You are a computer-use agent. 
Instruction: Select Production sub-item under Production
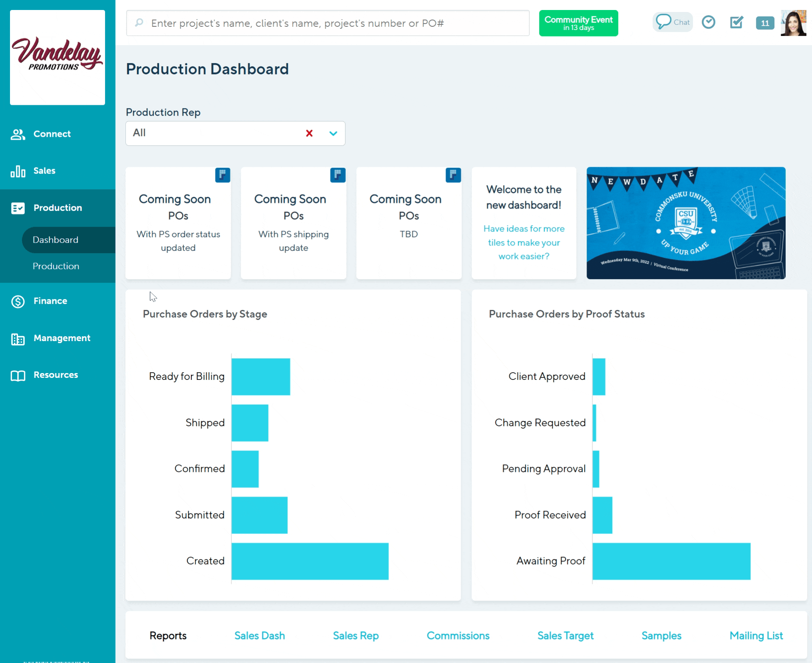[x=56, y=266]
